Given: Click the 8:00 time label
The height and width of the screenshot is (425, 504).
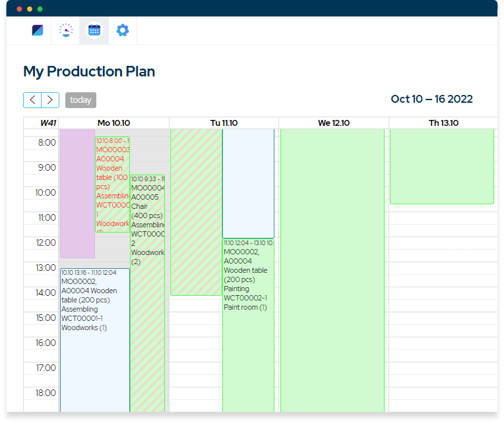Looking at the screenshot, I should 47,142.
